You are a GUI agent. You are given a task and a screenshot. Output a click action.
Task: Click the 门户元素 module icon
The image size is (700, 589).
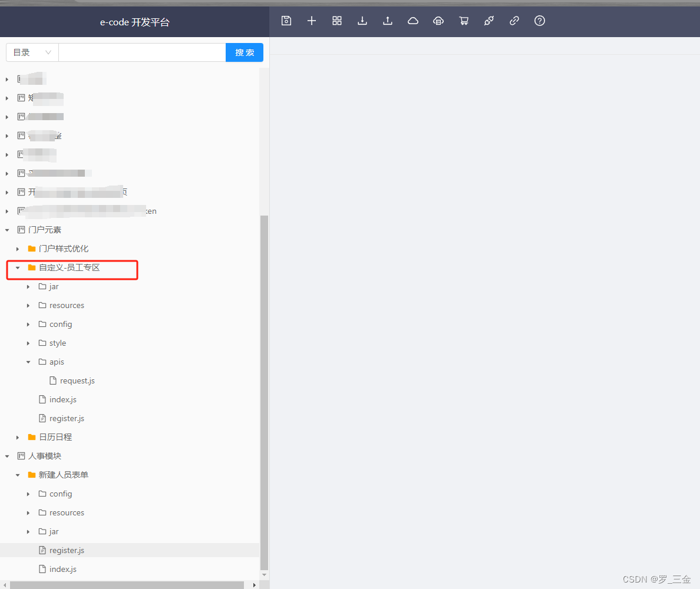21,230
